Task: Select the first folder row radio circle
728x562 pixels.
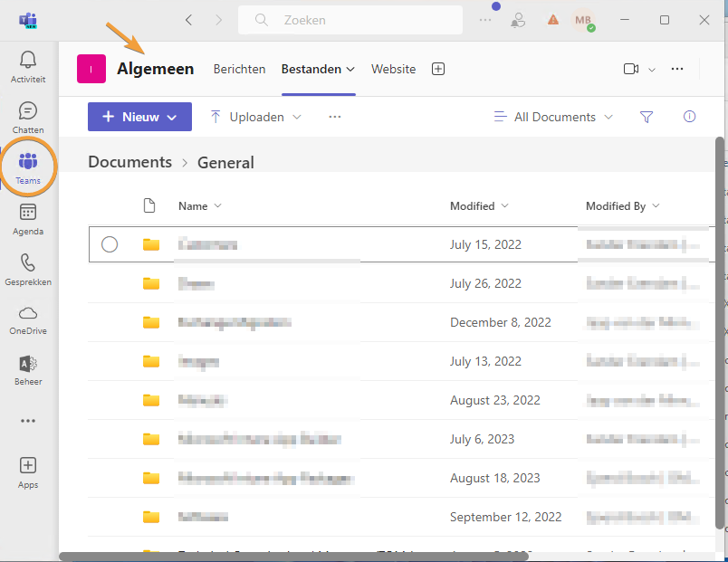Action: point(110,244)
